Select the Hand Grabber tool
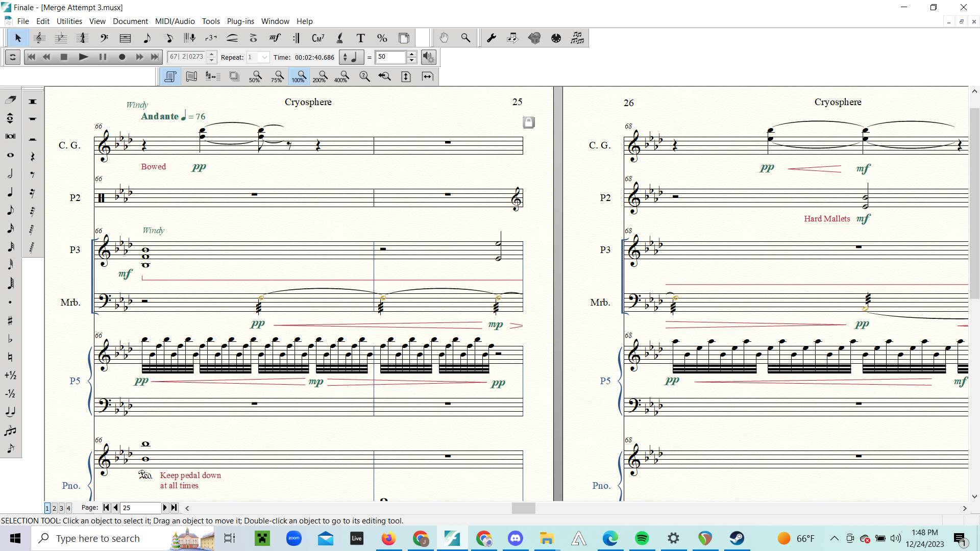This screenshot has width=980, height=551. (444, 38)
